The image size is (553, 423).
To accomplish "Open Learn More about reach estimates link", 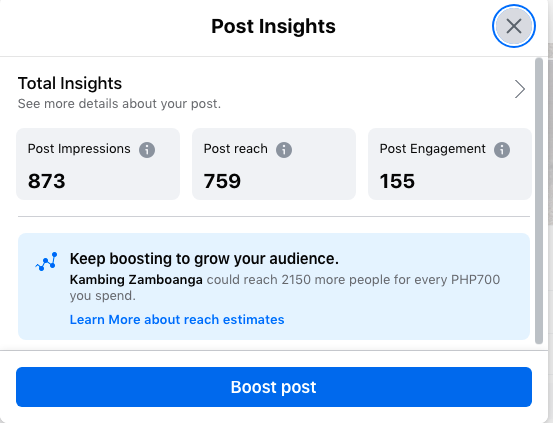I will (x=177, y=319).
